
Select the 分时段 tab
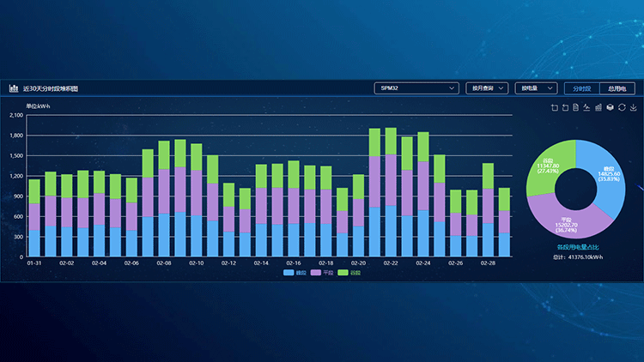(581, 87)
